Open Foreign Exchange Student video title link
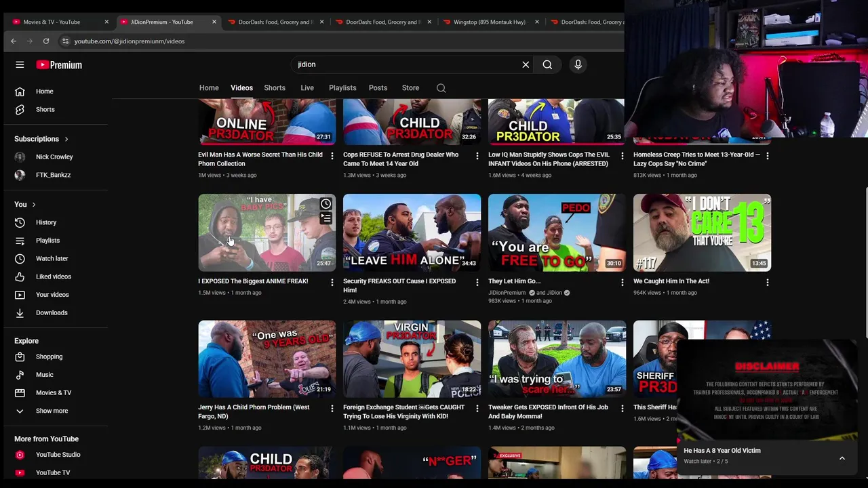This screenshot has width=868, height=488. [403, 411]
